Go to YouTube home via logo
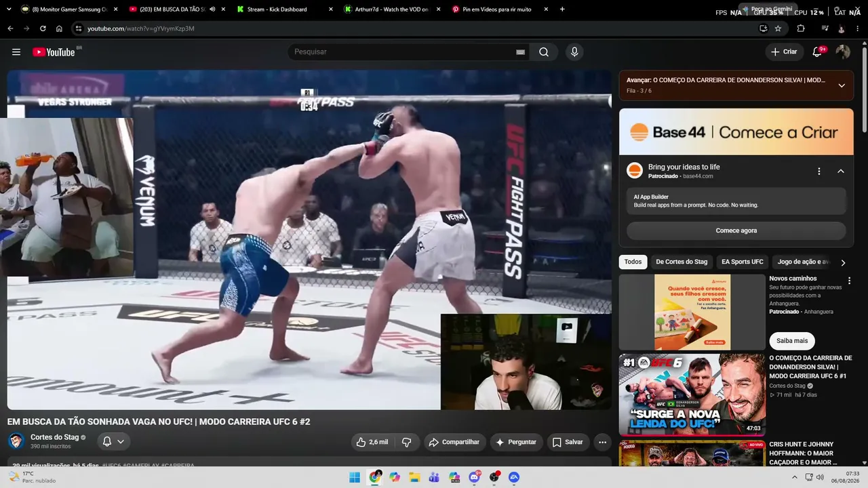 tap(54, 52)
